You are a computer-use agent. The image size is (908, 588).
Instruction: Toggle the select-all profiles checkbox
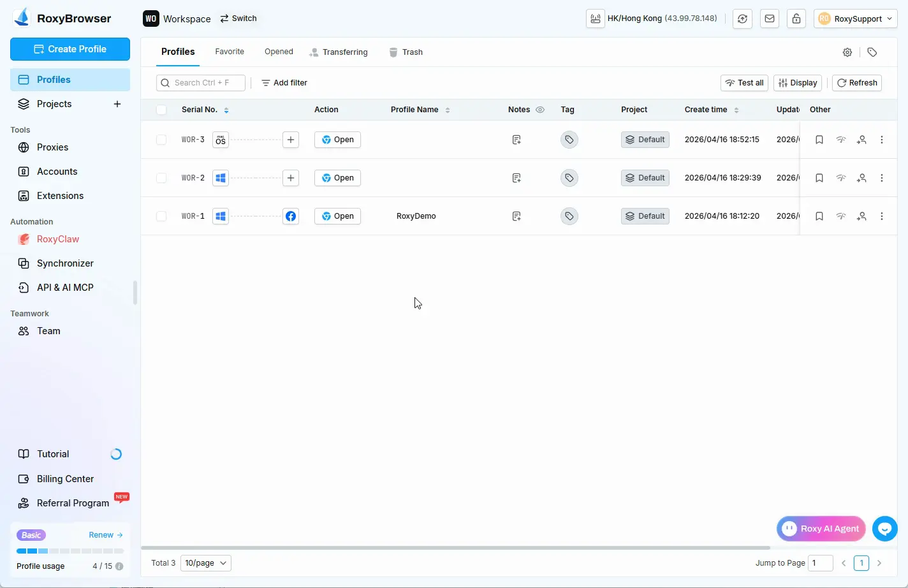click(161, 110)
